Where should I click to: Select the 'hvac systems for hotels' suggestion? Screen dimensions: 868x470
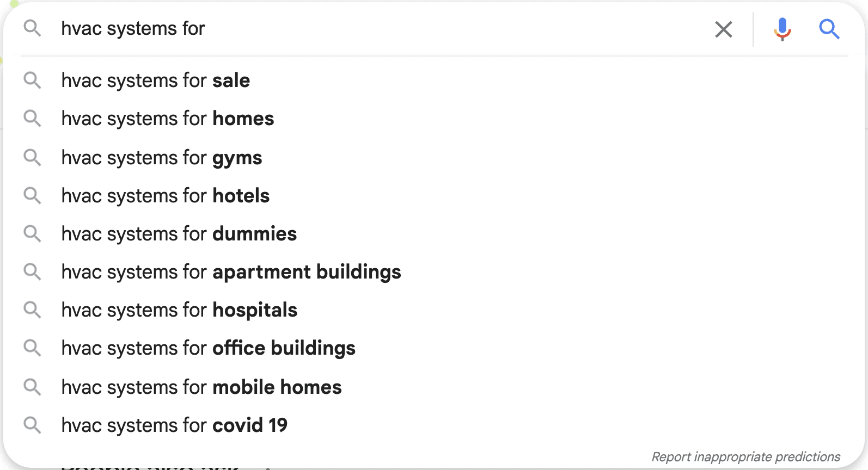tap(165, 195)
